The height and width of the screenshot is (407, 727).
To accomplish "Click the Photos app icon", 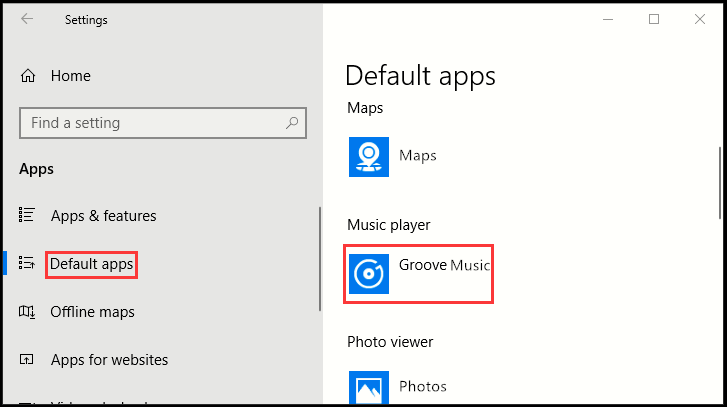I will 369,387.
